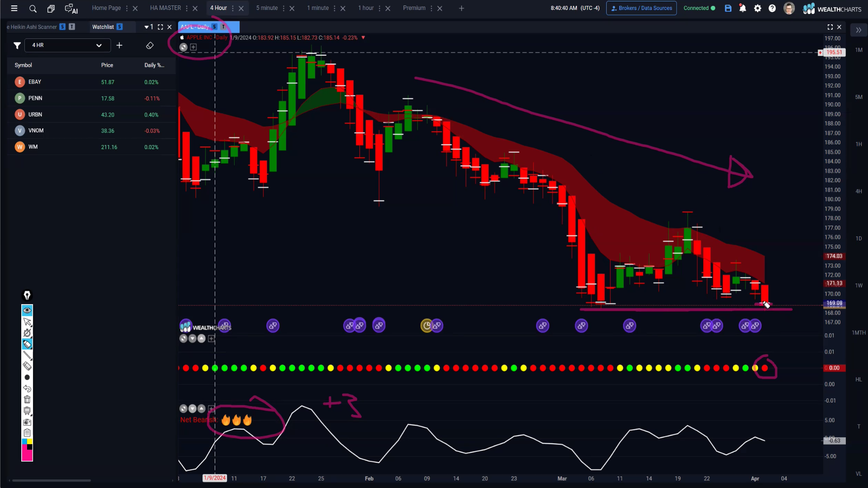Screen dimensions: 868x488
Task: Select the 1M timeframe on right rail
Action: [x=859, y=50]
